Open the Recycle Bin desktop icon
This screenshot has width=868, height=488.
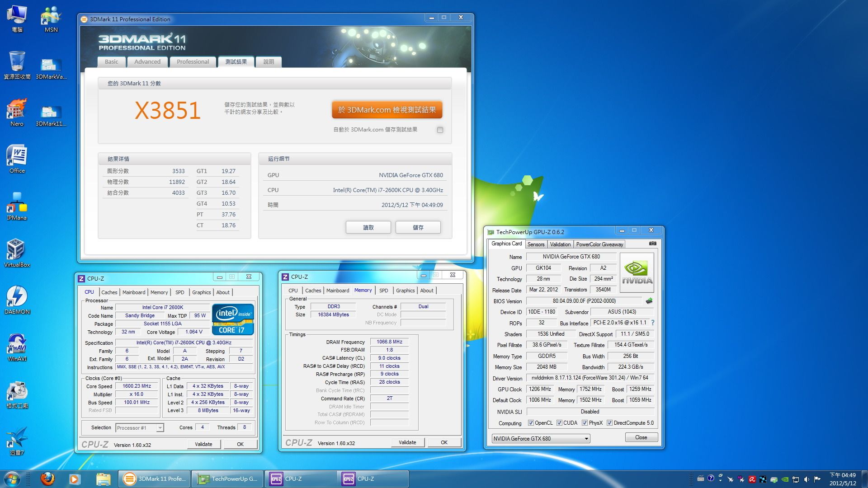[17, 66]
